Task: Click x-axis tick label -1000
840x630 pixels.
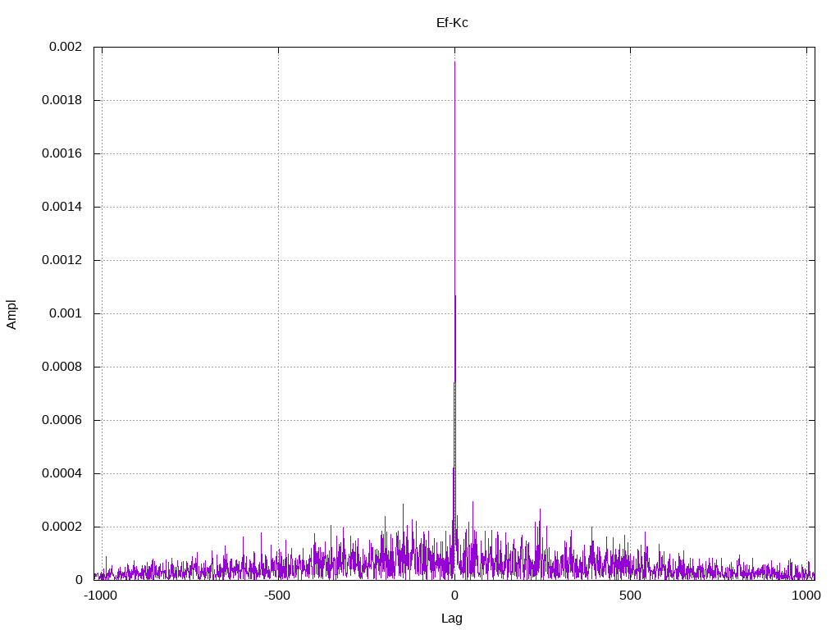Action: click(x=100, y=596)
